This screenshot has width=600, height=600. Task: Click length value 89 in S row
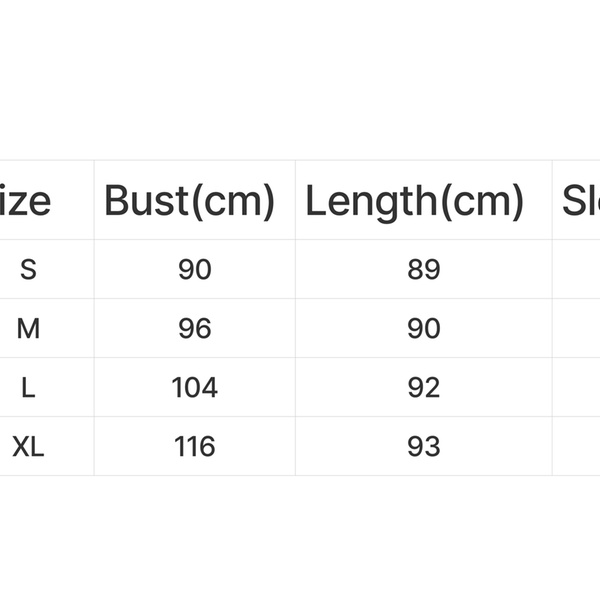tap(424, 269)
